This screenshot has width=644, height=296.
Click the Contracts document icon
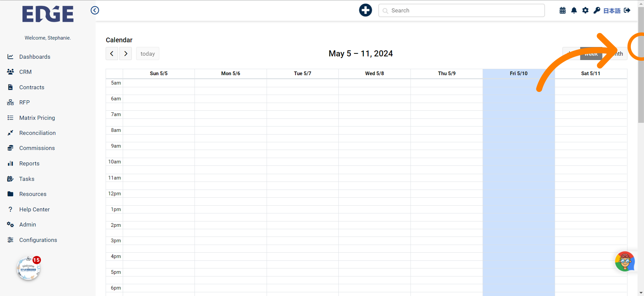coord(10,87)
